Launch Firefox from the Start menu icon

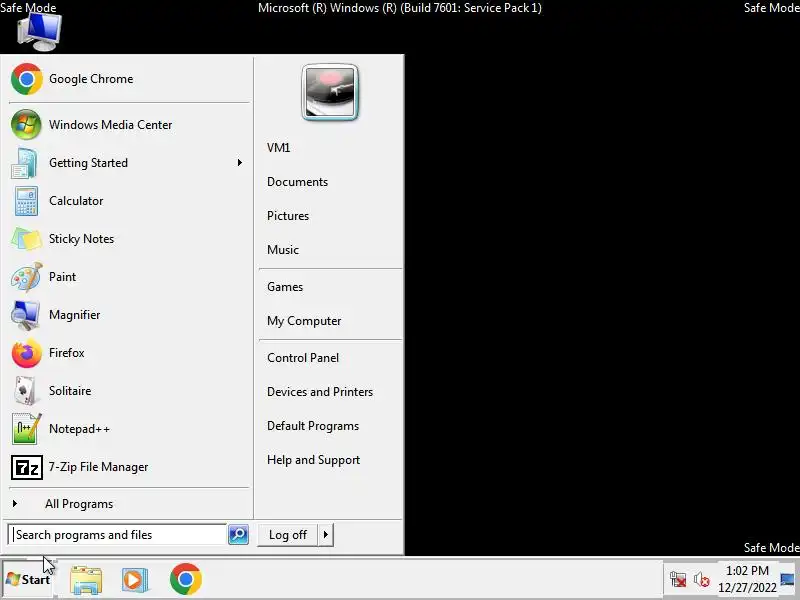pyautogui.click(x=27, y=353)
